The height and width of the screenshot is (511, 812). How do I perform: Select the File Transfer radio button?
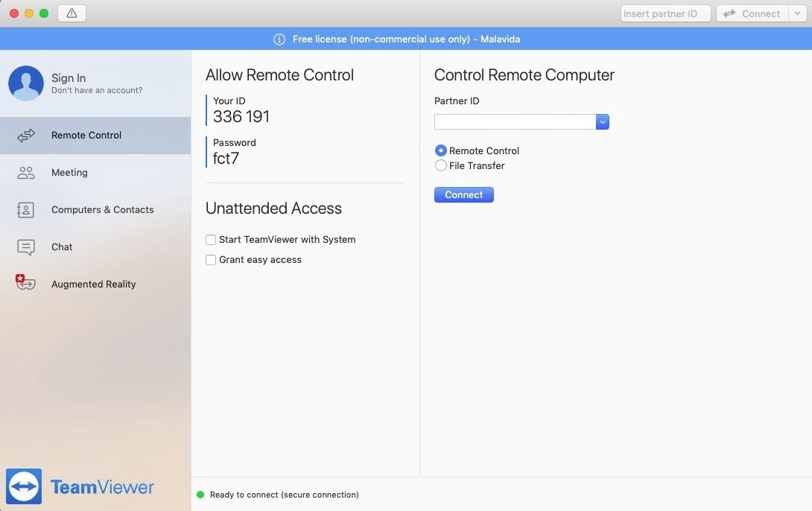(441, 165)
